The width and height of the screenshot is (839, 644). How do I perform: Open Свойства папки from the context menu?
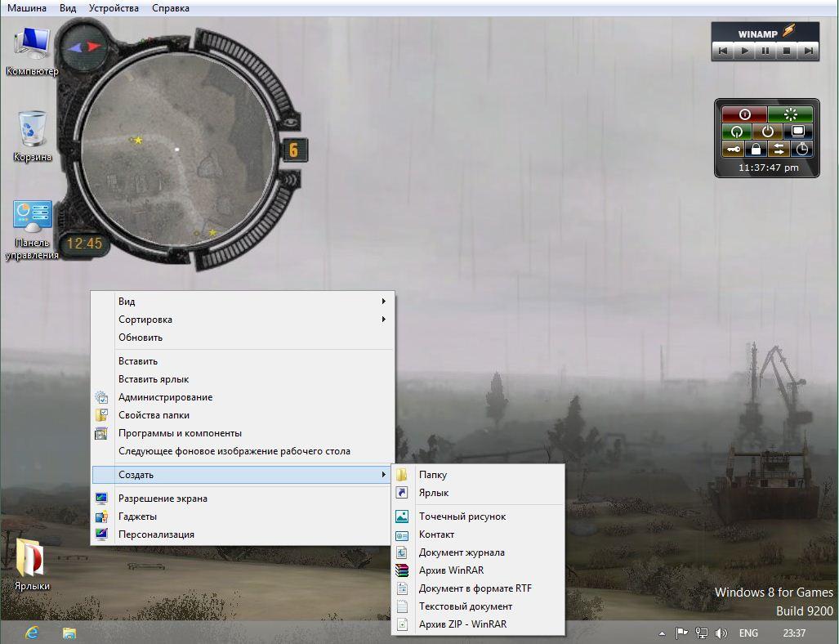coord(243,415)
